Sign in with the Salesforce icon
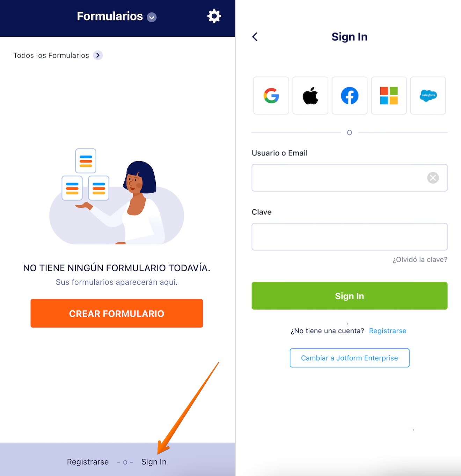The image size is (461, 476). pos(428,96)
